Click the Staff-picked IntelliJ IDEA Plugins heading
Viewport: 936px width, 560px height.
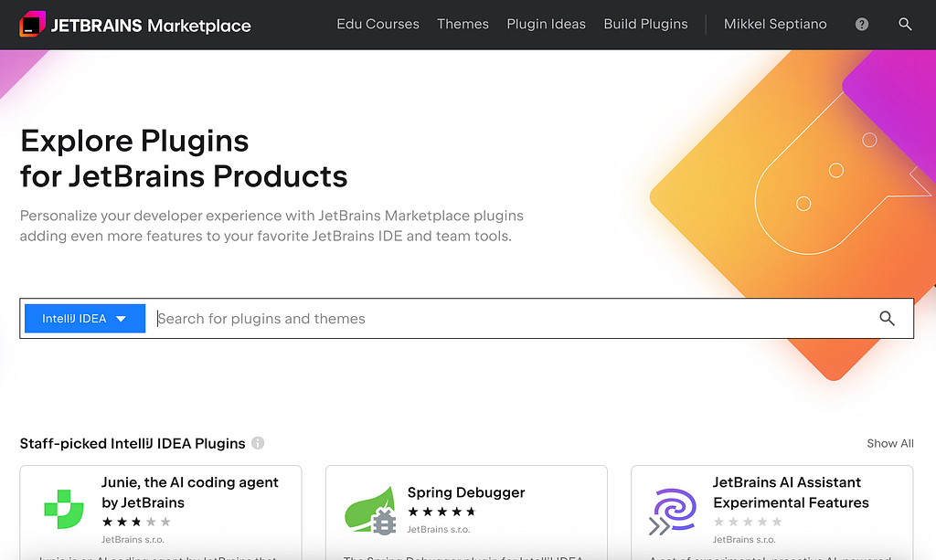(x=133, y=443)
